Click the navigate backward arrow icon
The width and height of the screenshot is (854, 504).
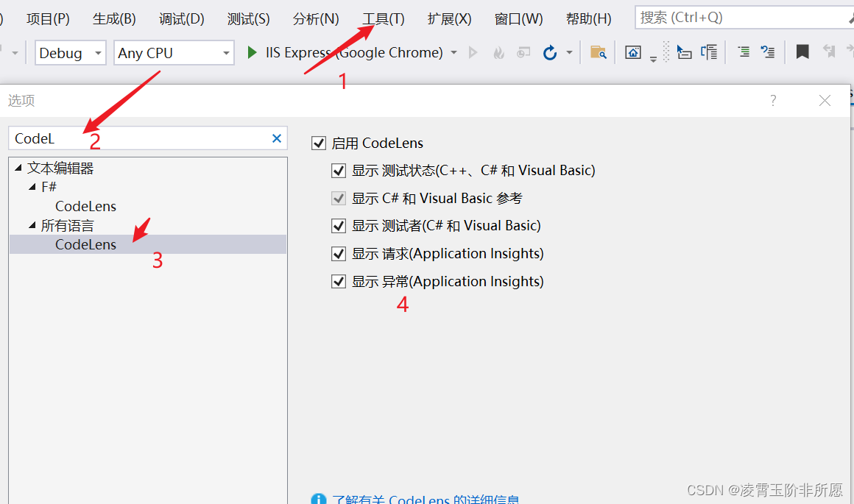pos(830,52)
